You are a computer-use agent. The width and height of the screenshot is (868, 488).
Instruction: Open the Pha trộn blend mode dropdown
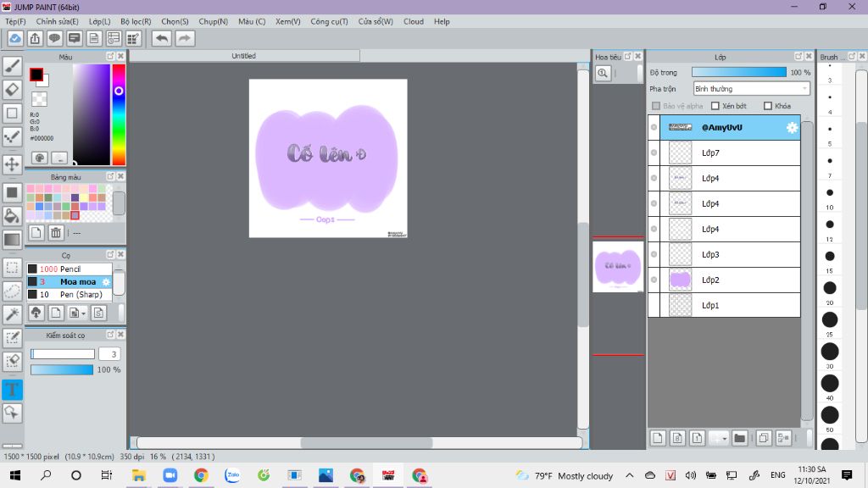(x=751, y=88)
